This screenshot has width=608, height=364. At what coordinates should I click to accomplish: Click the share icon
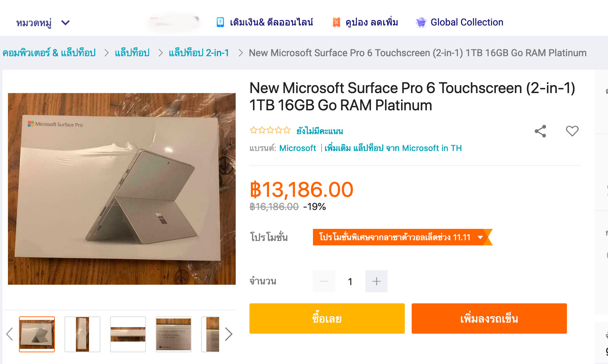(540, 131)
